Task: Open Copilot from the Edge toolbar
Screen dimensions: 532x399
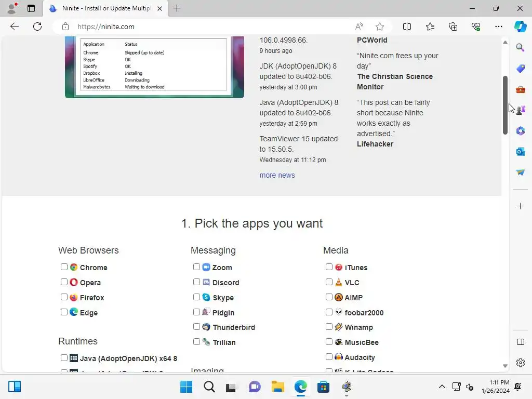Action: coord(520,26)
